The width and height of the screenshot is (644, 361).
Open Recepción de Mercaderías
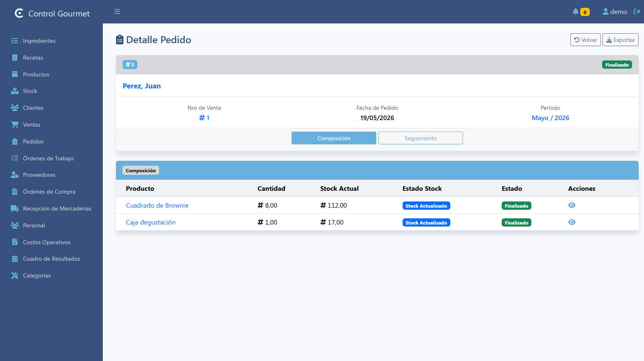tap(57, 208)
